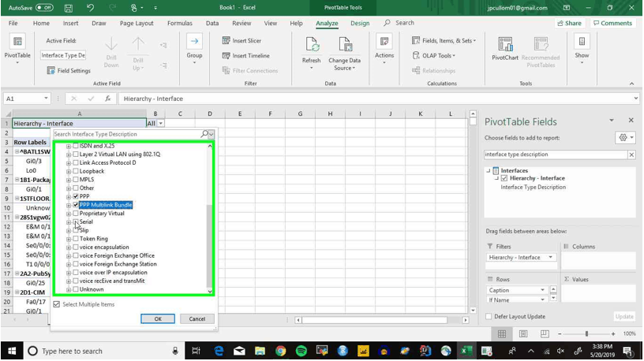
Task: Open the Caption row field dropdown
Action: (x=542, y=290)
